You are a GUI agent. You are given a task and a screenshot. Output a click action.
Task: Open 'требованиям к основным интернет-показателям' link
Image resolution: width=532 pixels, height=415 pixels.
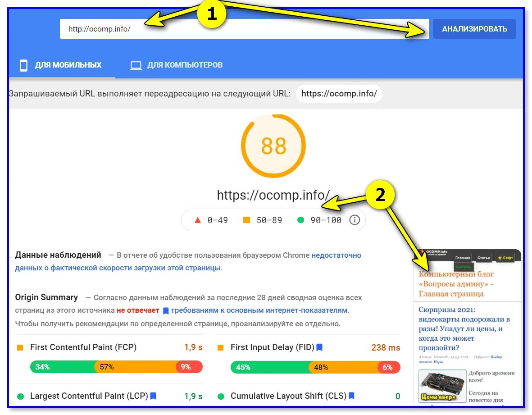click(x=260, y=310)
